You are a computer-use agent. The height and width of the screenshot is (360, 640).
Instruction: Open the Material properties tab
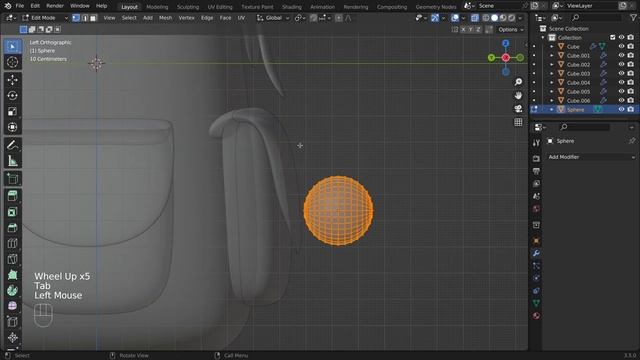click(536, 316)
